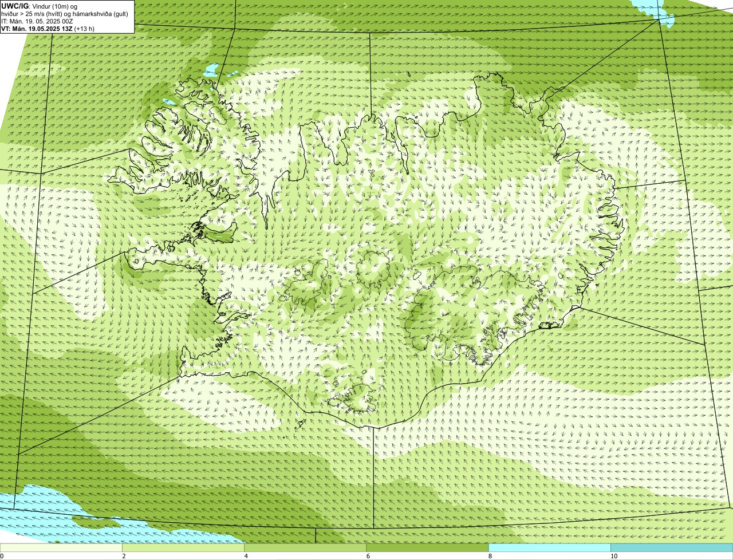Select the valid time line "VT: Mán. 19.05.2025 13Z (+13 h)"
The height and width of the screenshot is (560, 733).
click(x=48, y=29)
